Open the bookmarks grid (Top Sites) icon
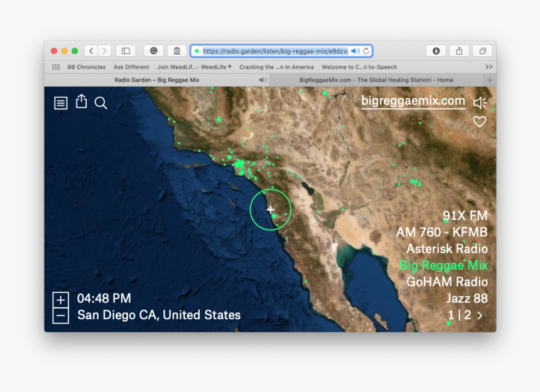The image size is (540, 392). click(56, 67)
